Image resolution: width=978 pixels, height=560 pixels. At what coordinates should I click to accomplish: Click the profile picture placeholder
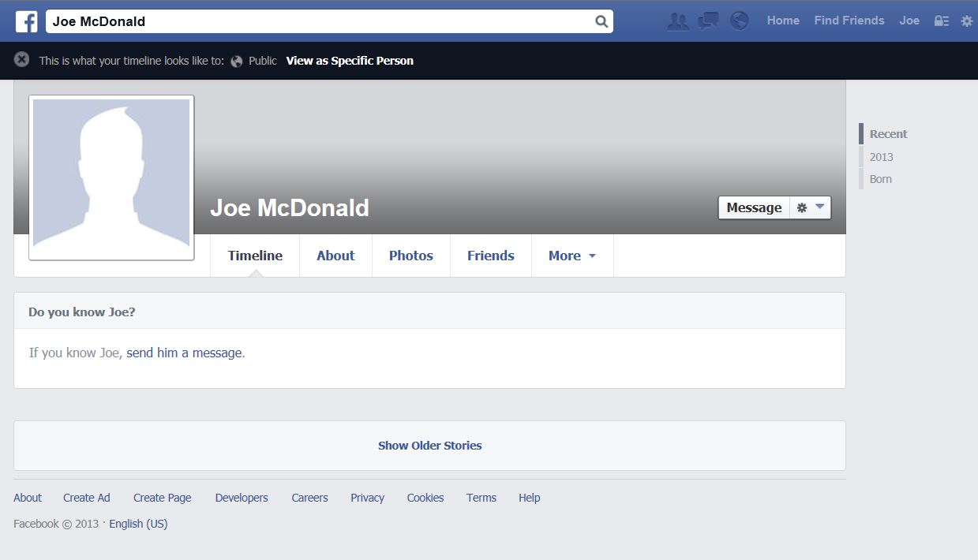[111, 177]
